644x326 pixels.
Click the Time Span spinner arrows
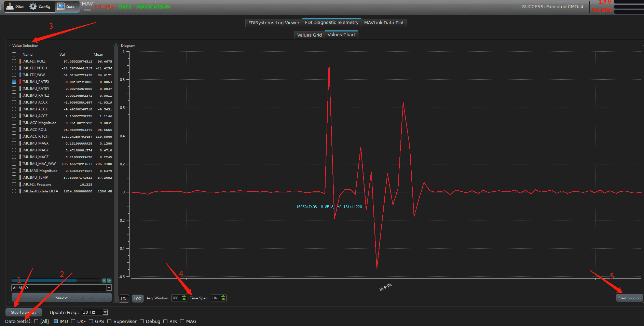tap(223, 298)
